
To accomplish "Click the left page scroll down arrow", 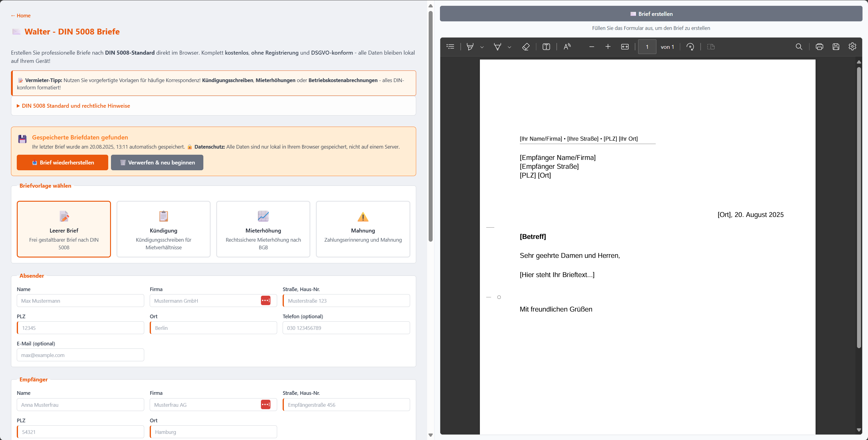I will [x=430, y=435].
